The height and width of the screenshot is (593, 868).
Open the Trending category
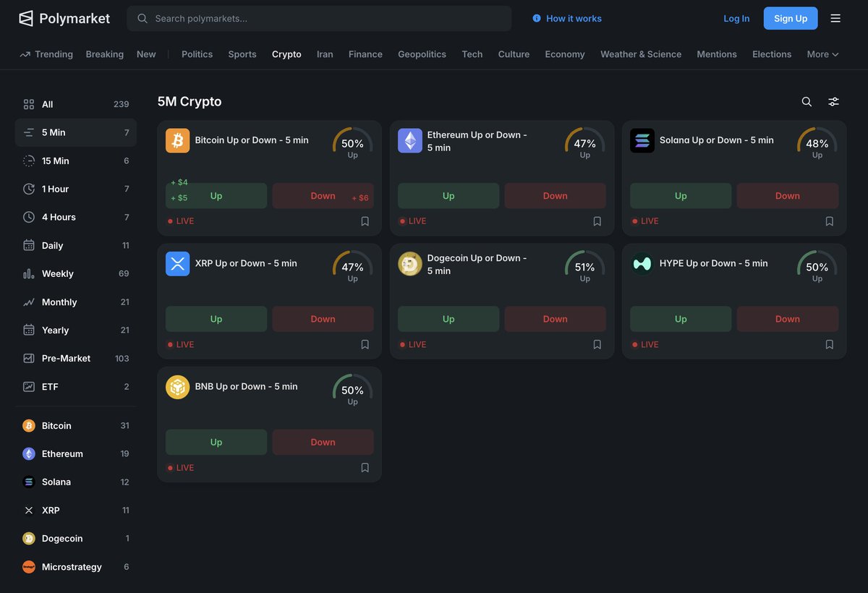(x=46, y=54)
